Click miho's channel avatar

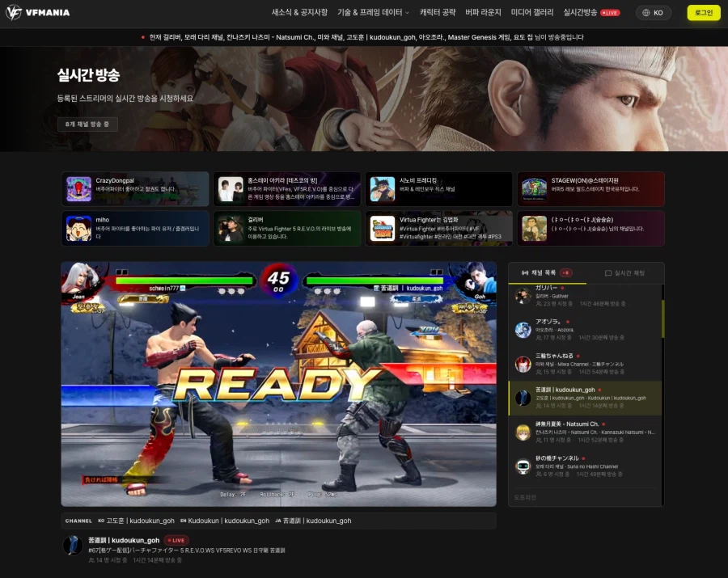(x=78, y=228)
